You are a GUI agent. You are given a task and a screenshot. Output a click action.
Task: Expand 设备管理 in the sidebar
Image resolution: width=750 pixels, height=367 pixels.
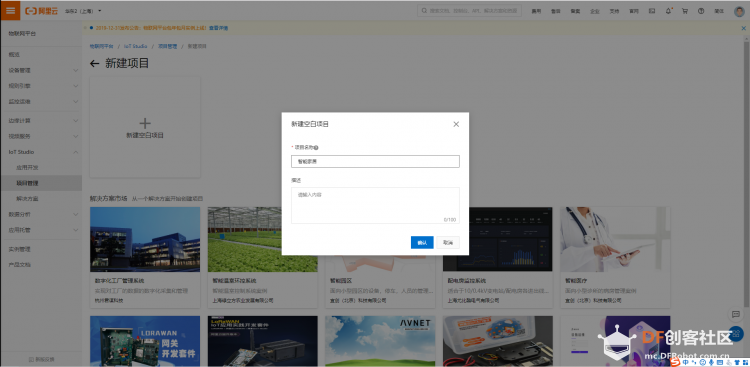41,70
